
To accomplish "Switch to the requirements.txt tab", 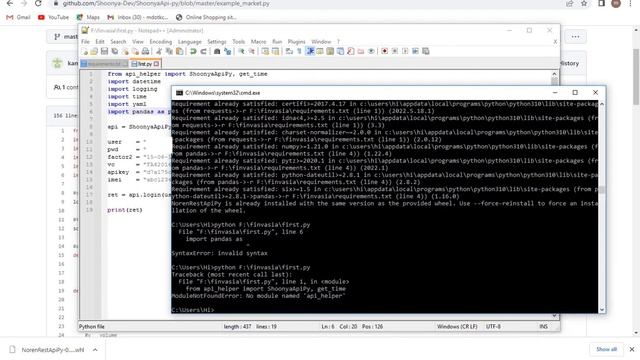I will 104,64.
